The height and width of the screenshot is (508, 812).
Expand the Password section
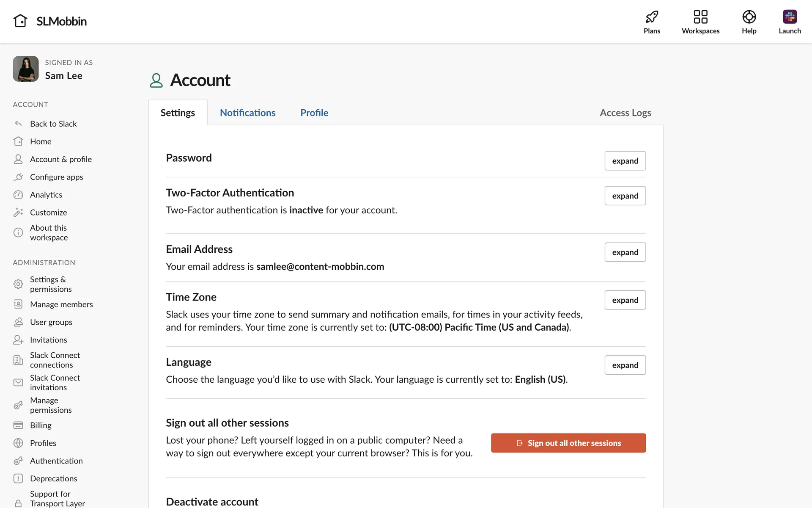point(625,161)
